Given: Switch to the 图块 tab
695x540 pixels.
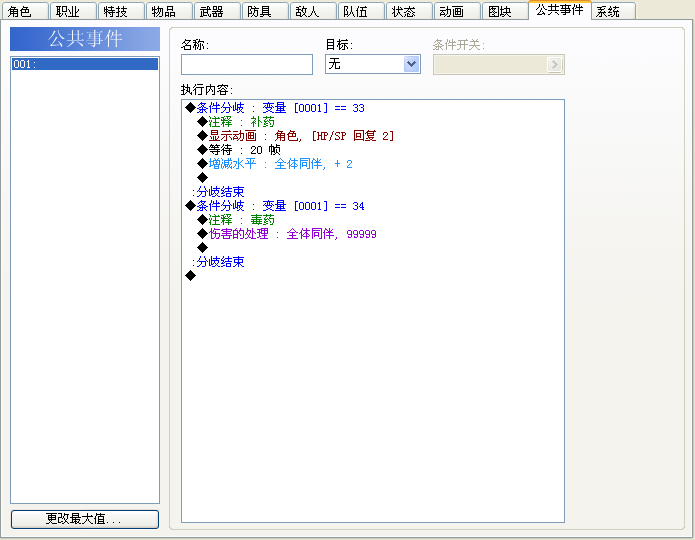Looking at the screenshot, I should click(x=504, y=11).
